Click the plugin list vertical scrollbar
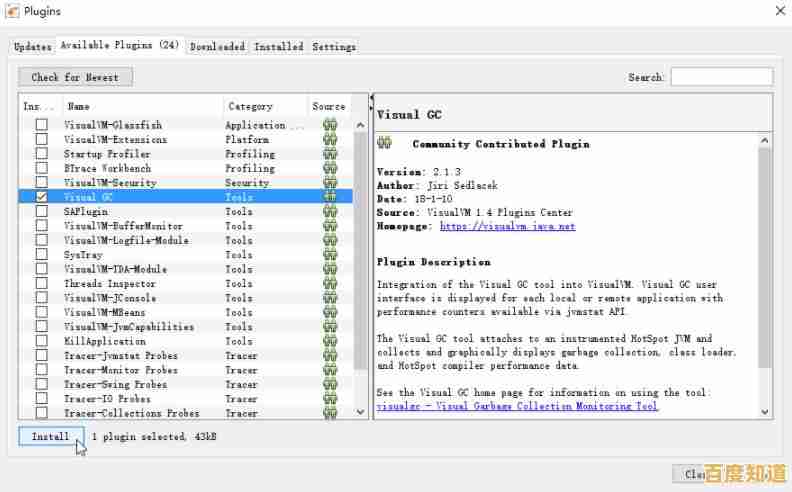The height and width of the screenshot is (492, 792). (360, 250)
